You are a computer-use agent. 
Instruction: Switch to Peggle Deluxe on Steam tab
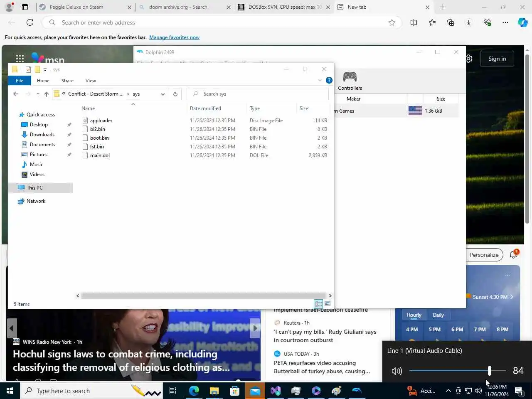(x=85, y=7)
